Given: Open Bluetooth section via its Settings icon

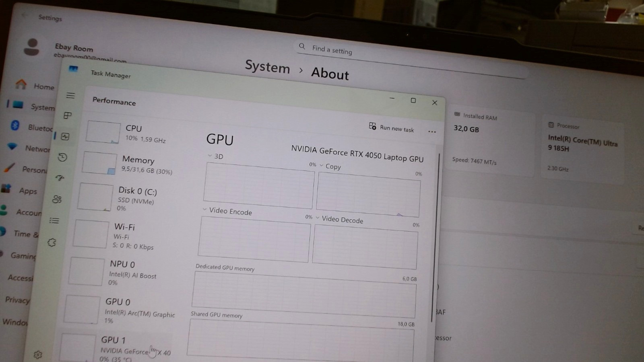Looking at the screenshot, I should [x=15, y=125].
